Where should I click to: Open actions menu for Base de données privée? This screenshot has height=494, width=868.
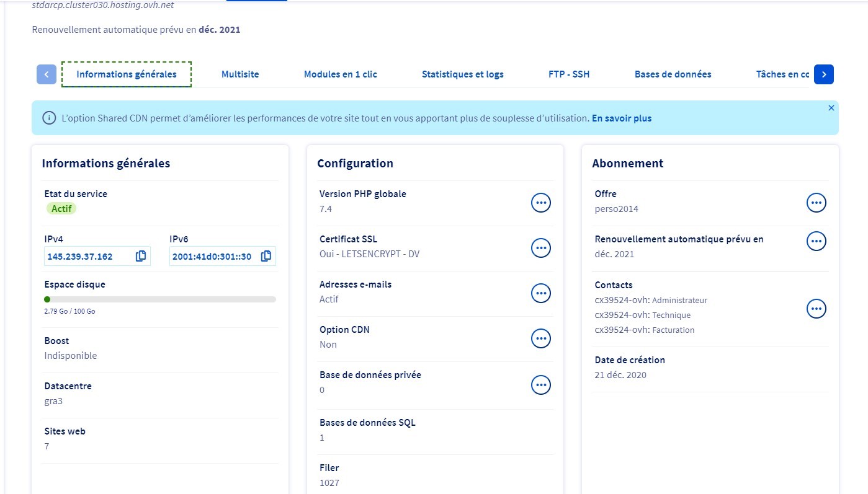click(541, 384)
